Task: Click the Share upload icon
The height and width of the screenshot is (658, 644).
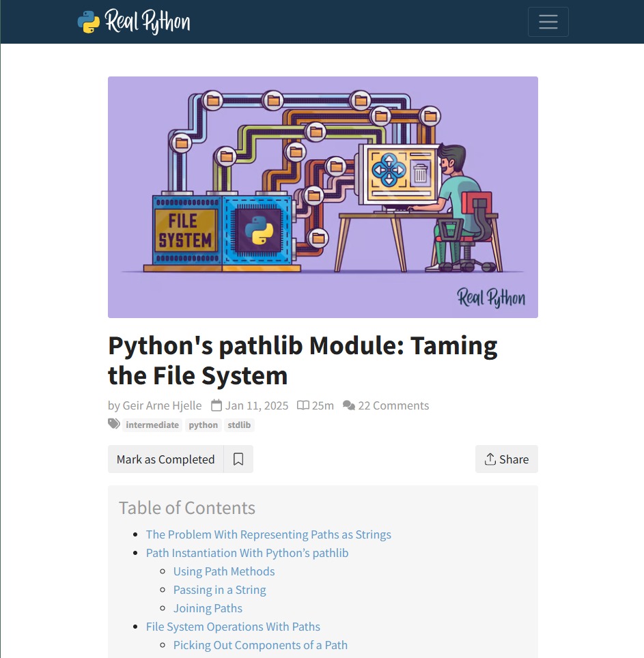Action: coord(490,459)
